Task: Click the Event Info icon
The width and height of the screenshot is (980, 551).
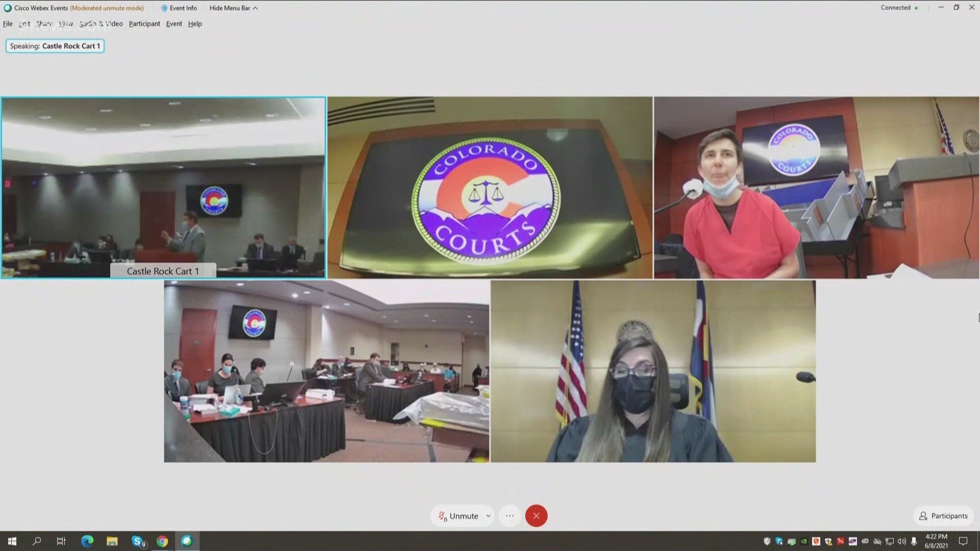Action: [x=164, y=8]
